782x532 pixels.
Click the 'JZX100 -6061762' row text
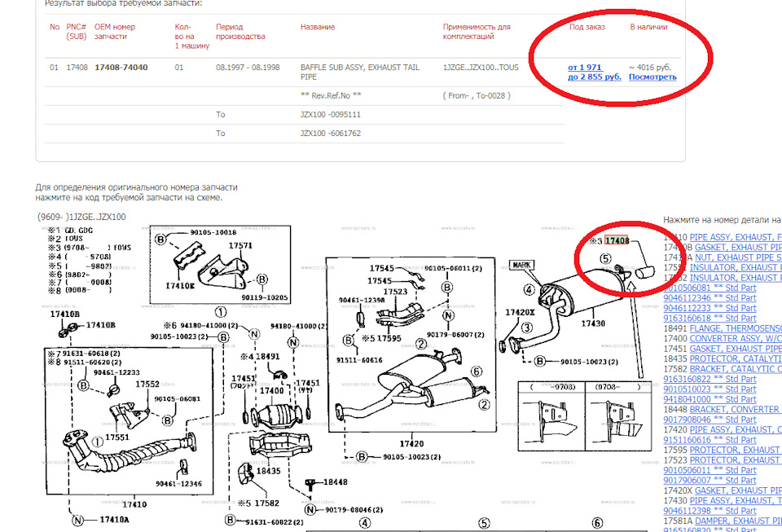coord(330,134)
